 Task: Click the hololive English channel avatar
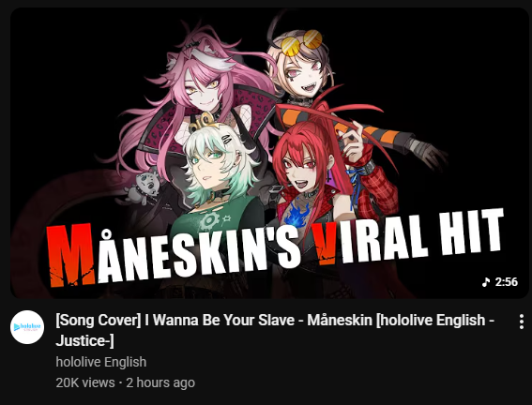pos(27,327)
